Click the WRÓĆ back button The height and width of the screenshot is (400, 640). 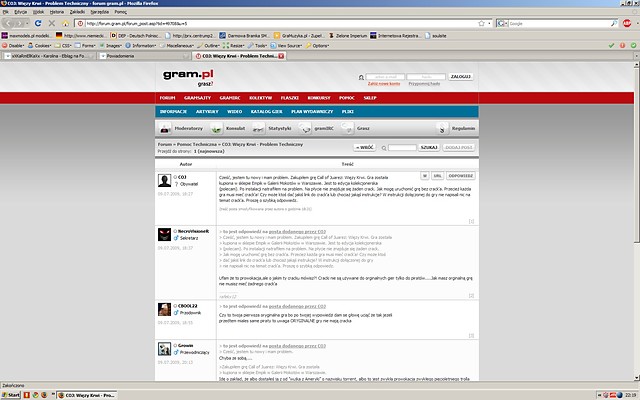pos(364,147)
